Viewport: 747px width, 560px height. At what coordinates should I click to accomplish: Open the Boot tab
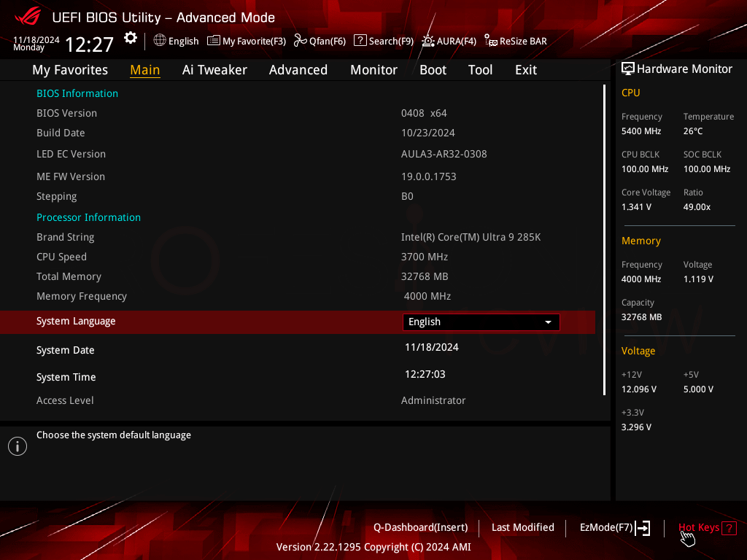point(433,70)
